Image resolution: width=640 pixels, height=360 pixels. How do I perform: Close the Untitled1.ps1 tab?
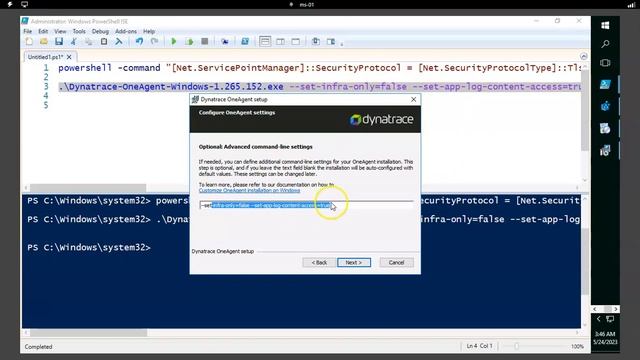(69, 57)
